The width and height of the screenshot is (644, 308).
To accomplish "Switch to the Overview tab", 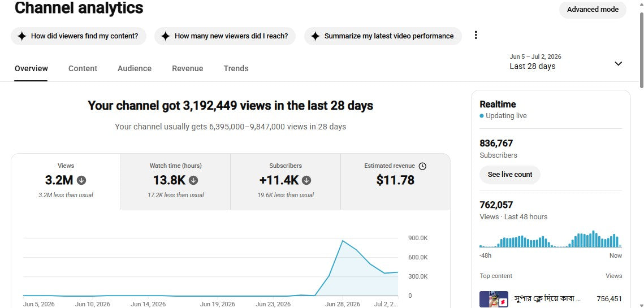I will 31,68.
